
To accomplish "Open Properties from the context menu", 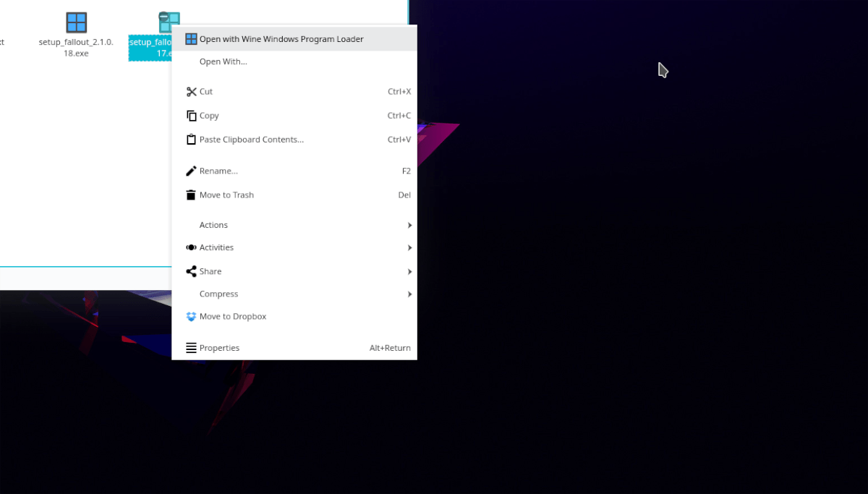I will pyautogui.click(x=294, y=348).
